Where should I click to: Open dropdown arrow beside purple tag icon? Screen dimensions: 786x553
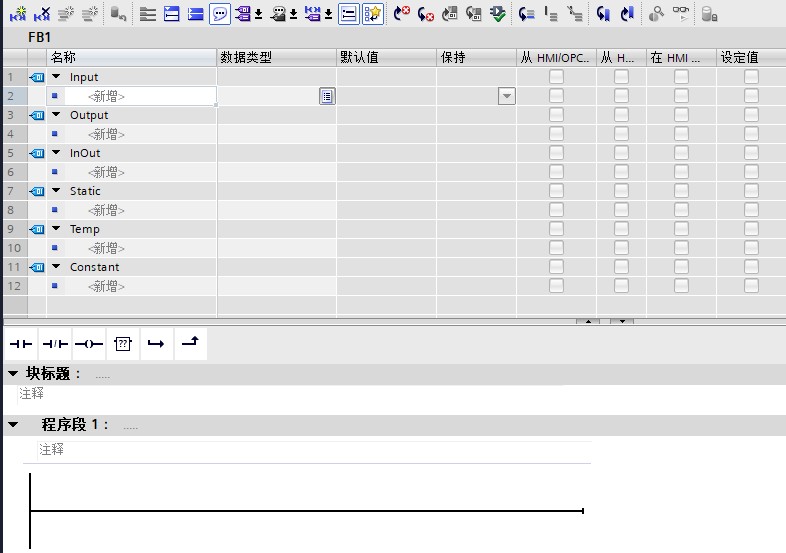259,14
